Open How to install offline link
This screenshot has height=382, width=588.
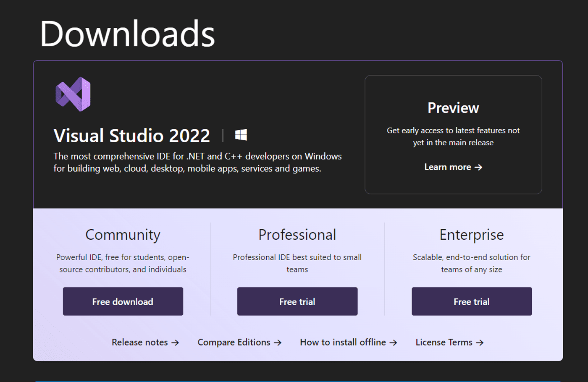click(x=349, y=343)
